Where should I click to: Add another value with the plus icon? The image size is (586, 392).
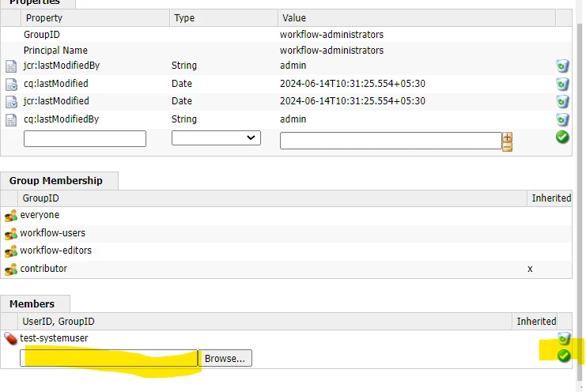click(x=507, y=137)
